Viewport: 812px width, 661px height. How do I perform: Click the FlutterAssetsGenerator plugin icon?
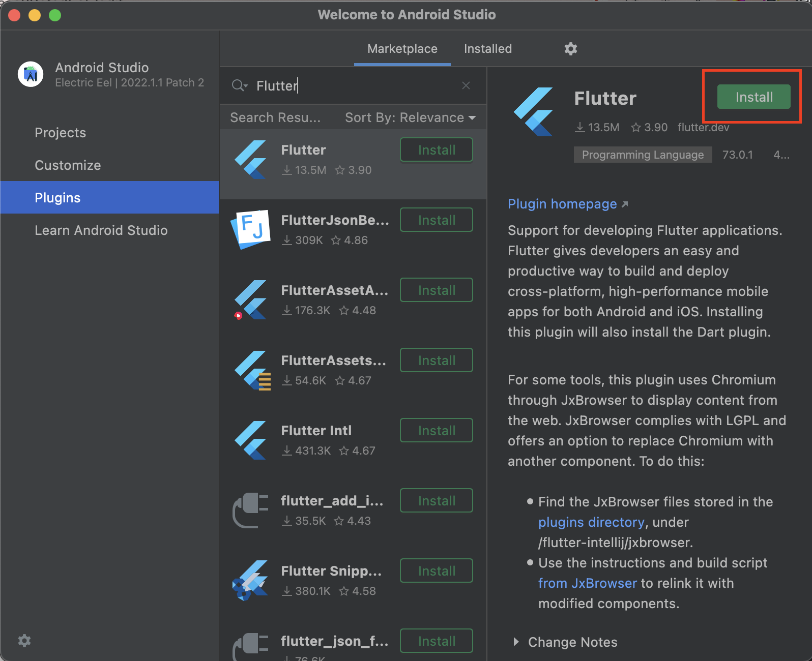(252, 370)
